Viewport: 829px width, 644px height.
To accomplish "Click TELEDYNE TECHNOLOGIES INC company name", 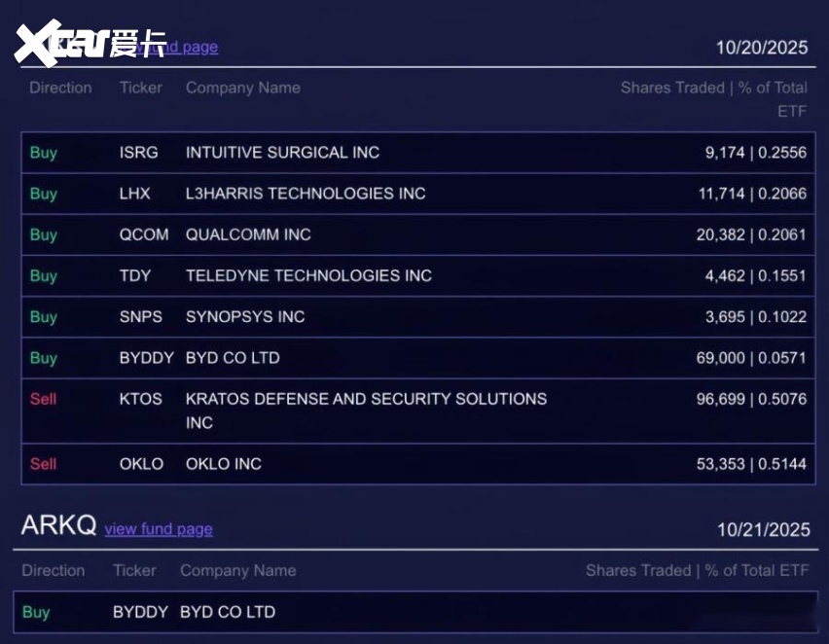I will tap(308, 275).
